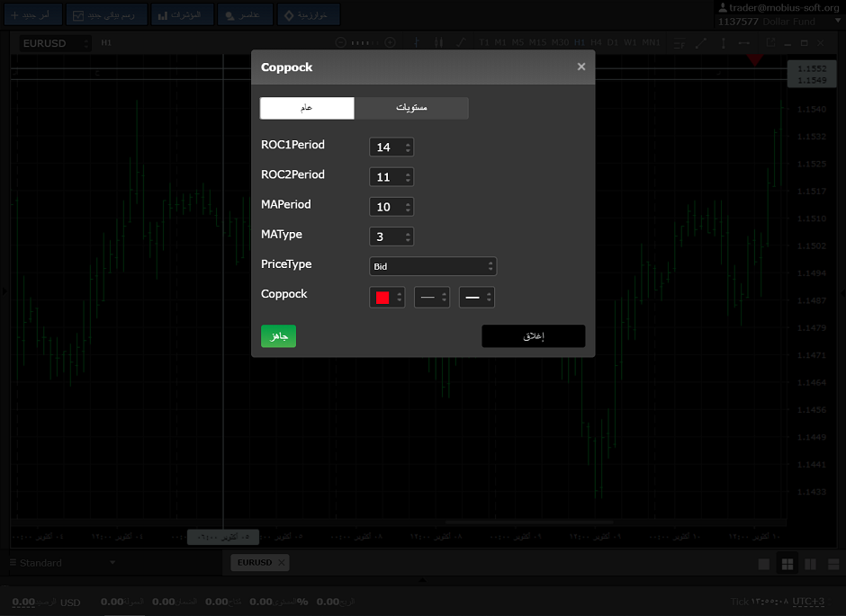Screen dimensions: 846x616
Task: Click the new order button with plus icon
Action: click(x=33, y=14)
